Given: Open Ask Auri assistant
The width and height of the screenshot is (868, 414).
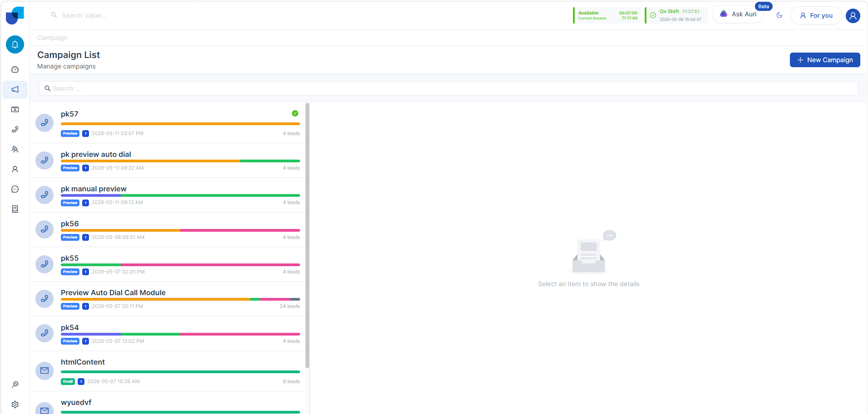Looking at the screenshot, I should coord(738,14).
